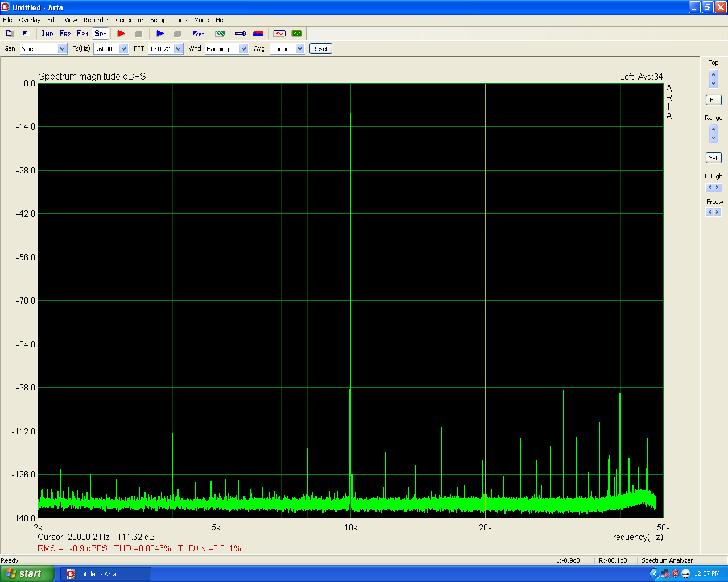Screen dimensions: 728x582
Task: Click the Cursor: 20000.2 Hz readout text
Action: pyautogui.click(x=96, y=537)
